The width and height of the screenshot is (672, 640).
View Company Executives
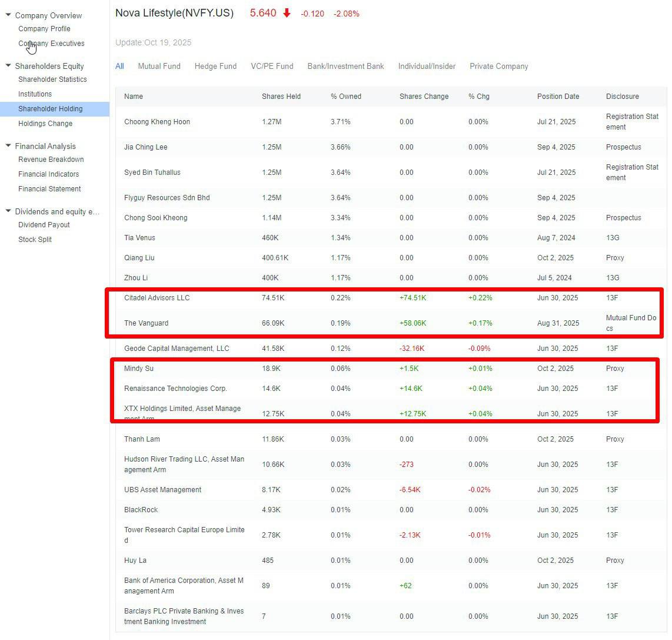[51, 43]
